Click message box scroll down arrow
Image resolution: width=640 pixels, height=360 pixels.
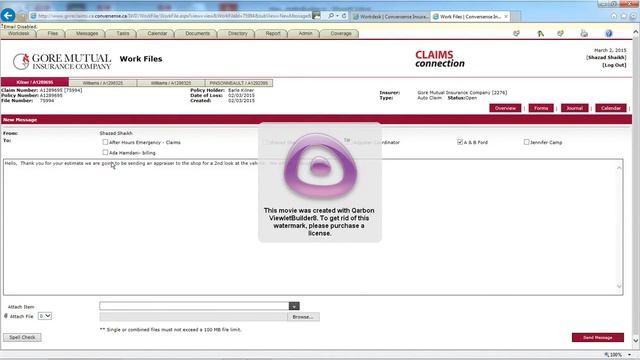[x=619, y=287]
